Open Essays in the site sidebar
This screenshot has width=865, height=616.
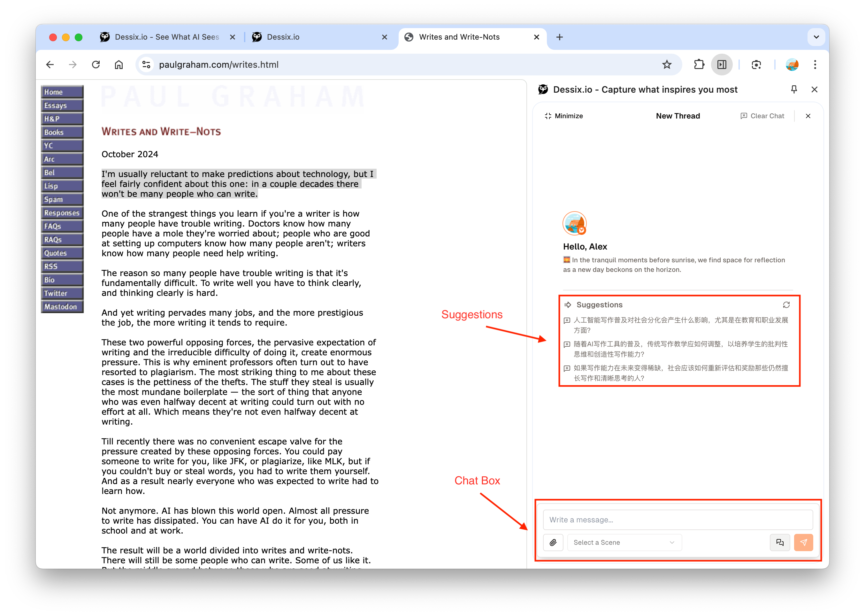click(x=62, y=105)
